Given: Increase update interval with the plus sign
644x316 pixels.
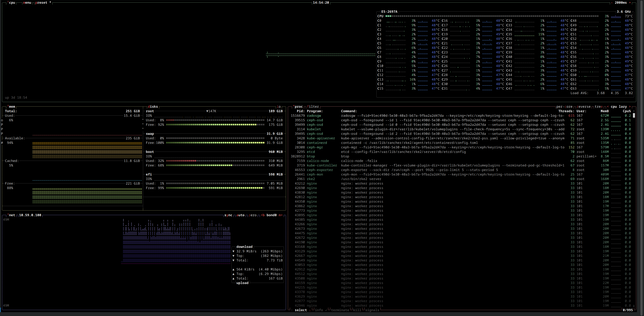Looking at the screenshot, I should tap(630, 3).
